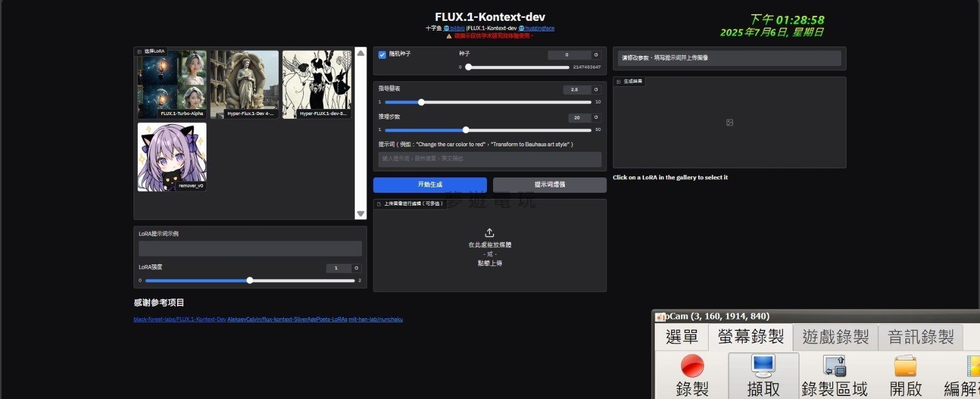Reset the guidance scale (指导量表) value icon
980x399 pixels.
click(596, 90)
